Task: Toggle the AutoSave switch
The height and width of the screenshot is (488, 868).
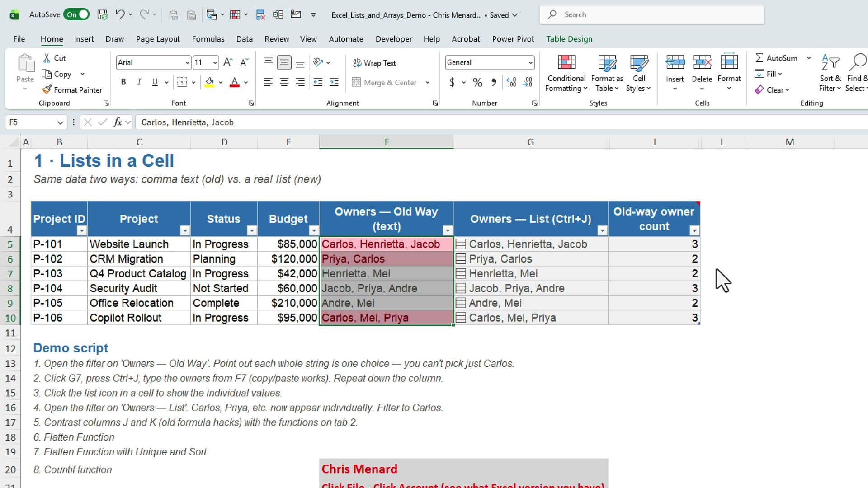Action: click(x=76, y=14)
